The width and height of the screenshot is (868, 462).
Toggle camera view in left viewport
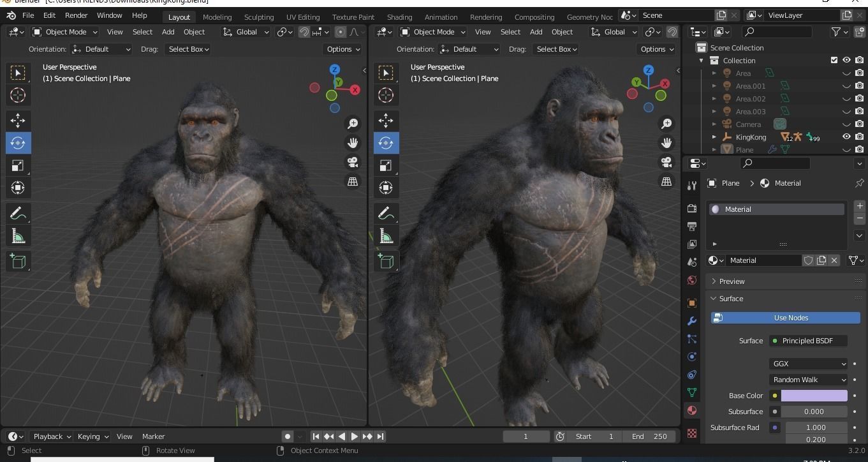(353, 162)
